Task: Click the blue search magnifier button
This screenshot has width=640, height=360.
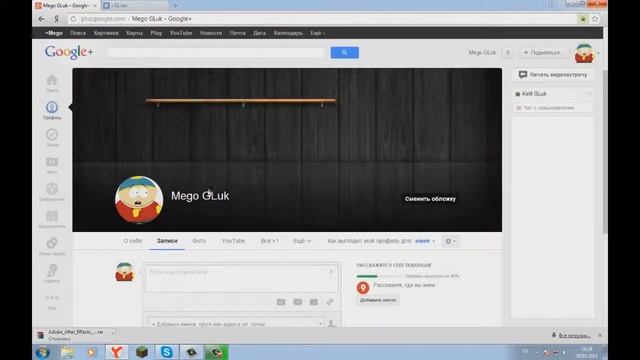Action: 344,52
